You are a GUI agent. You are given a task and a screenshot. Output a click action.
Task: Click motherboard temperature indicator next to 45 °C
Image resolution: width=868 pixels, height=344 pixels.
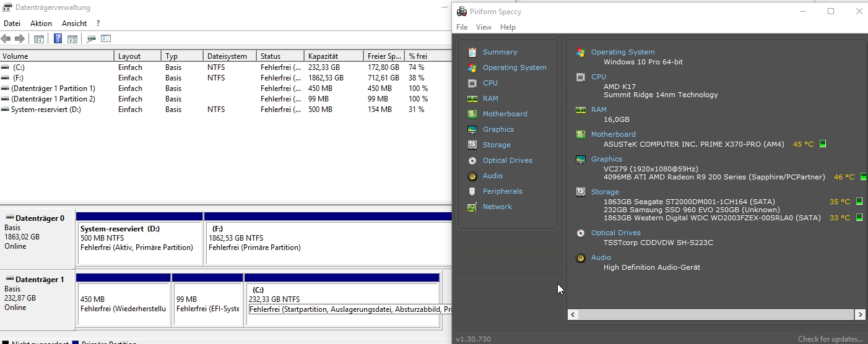pyautogui.click(x=823, y=144)
